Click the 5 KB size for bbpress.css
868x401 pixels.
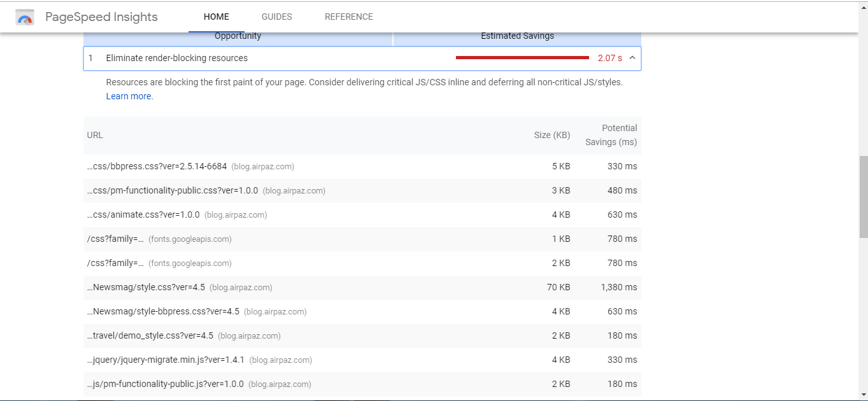click(561, 166)
